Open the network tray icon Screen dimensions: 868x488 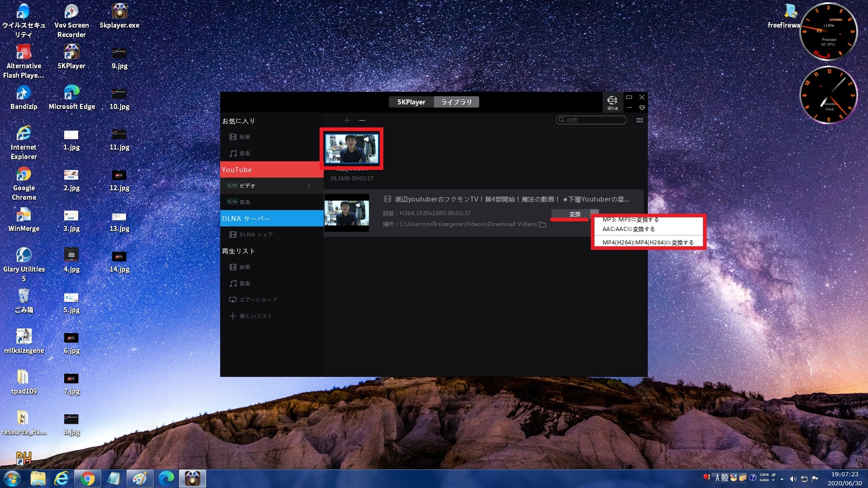click(804, 479)
